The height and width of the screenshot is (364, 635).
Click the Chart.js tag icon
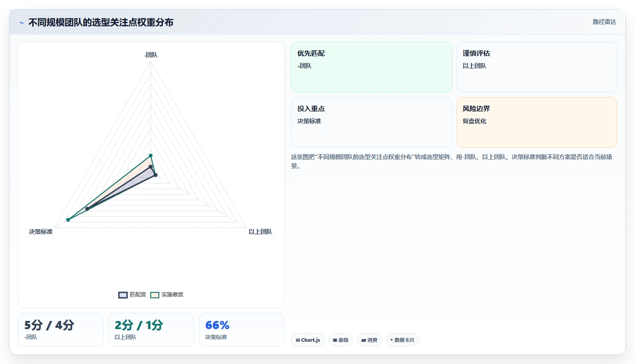coord(298,340)
